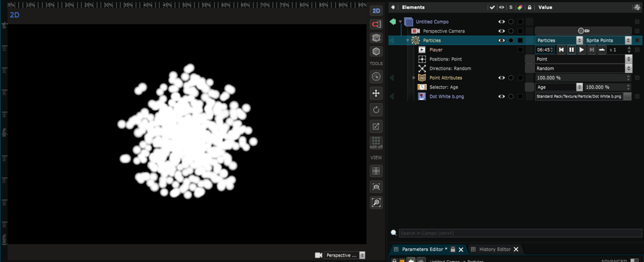Viewport: 644px width, 262px height.
Task: Open the Particles type dropdown
Action: click(559, 40)
